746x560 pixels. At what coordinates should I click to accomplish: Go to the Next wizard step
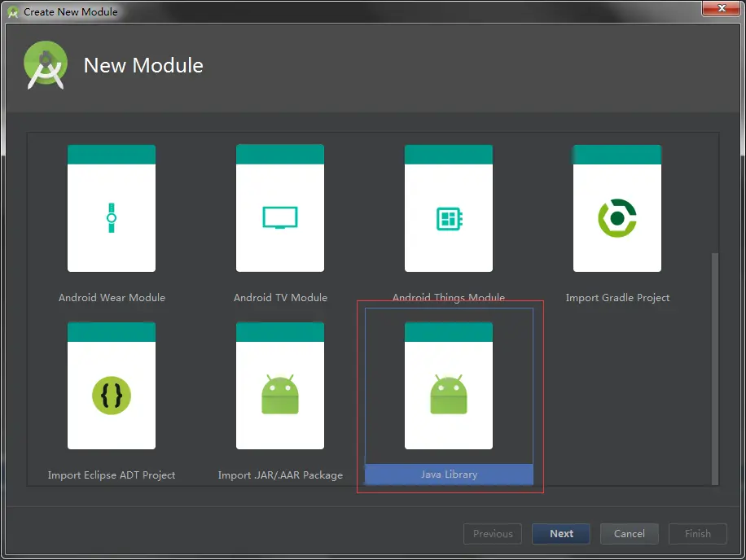561,534
